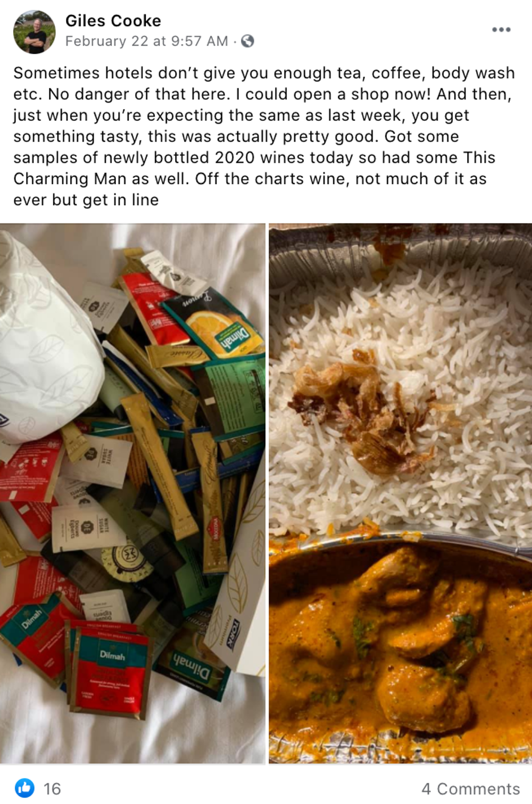Expand comments using the 4 Comments label
Image resolution: width=532 pixels, height=804 pixels.
tap(471, 789)
